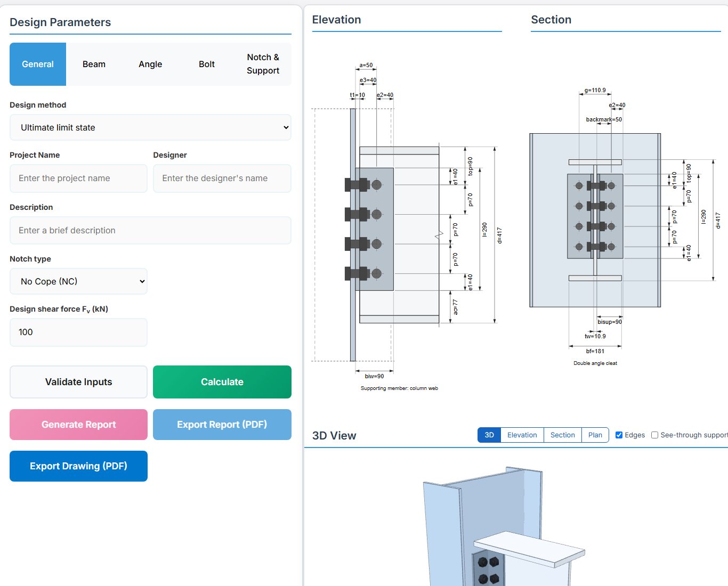Click into the Designer name field
This screenshot has height=586, width=728.
[x=222, y=178]
